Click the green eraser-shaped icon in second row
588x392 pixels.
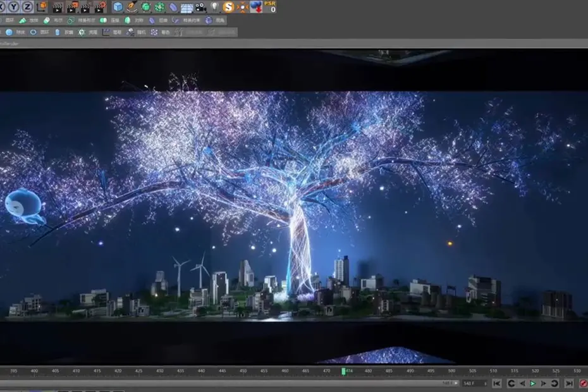click(x=47, y=20)
